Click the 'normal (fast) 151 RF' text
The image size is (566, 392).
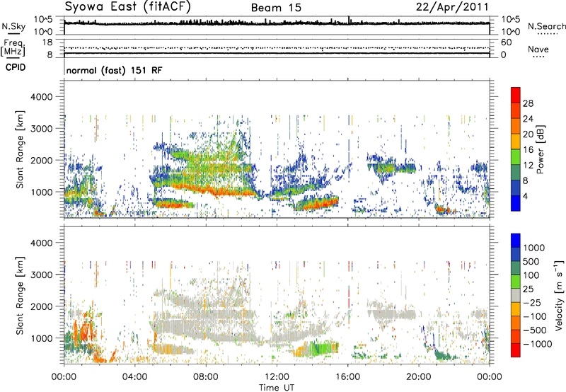(x=114, y=70)
